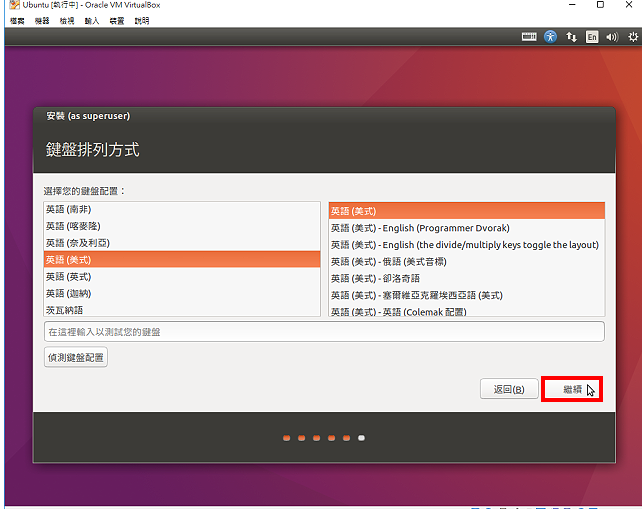Choose 英語 (美式) - 卻洛奇語 variant
The width and height of the screenshot is (642, 509).
tap(467, 278)
